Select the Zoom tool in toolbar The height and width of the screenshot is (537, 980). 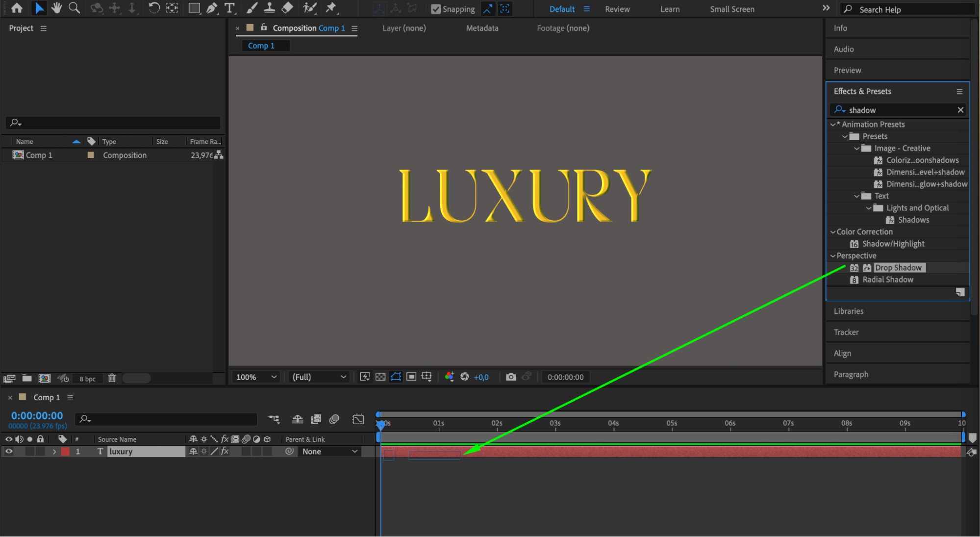click(74, 8)
